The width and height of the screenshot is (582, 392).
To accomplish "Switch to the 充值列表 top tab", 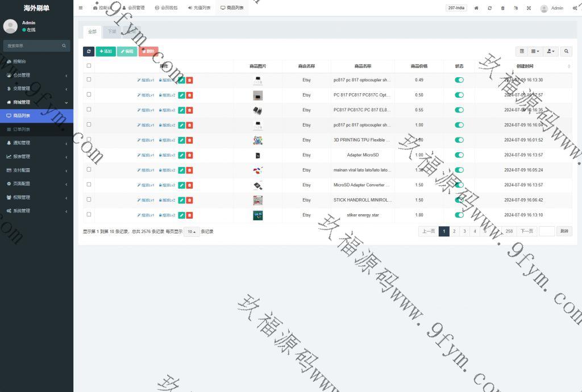I will pos(199,8).
